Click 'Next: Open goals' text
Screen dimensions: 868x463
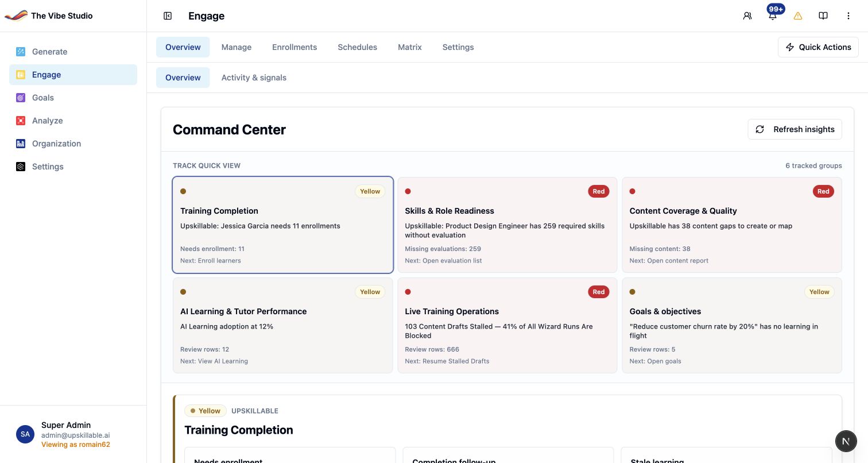pos(655,361)
